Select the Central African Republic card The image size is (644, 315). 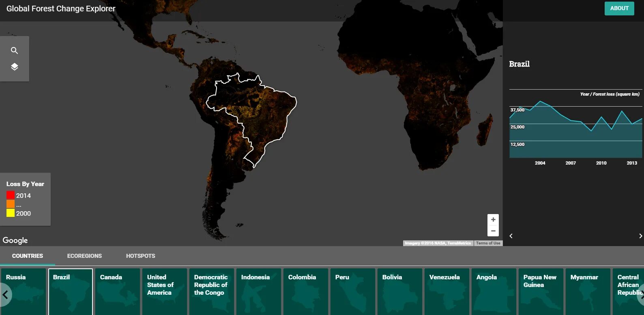pyautogui.click(x=628, y=291)
